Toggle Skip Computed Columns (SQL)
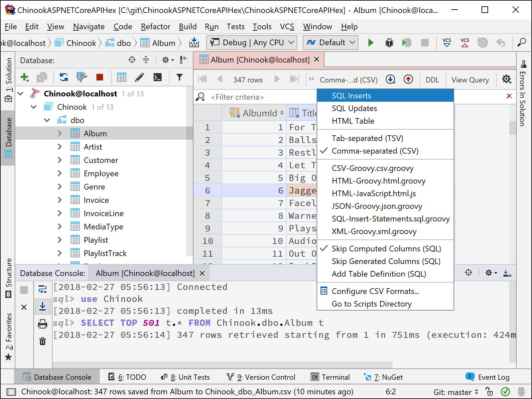The width and height of the screenshot is (532, 399). coord(386,249)
